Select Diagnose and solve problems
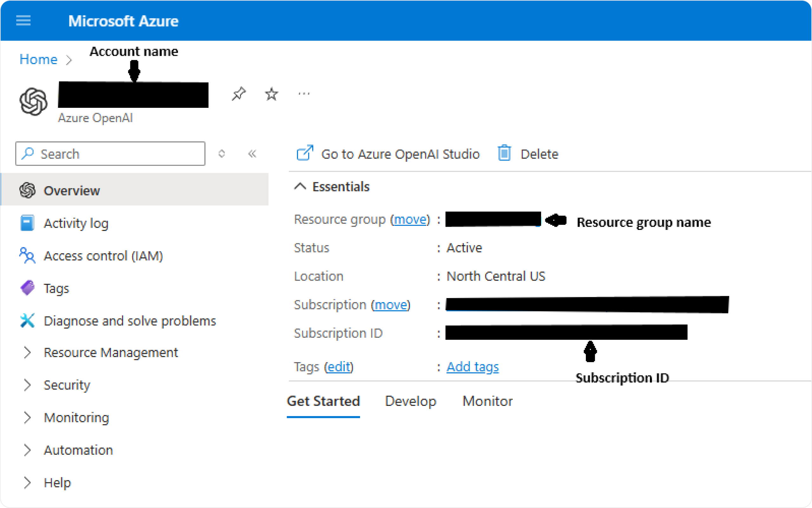The width and height of the screenshot is (812, 508). pyautogui.click(x=130, y=321)
